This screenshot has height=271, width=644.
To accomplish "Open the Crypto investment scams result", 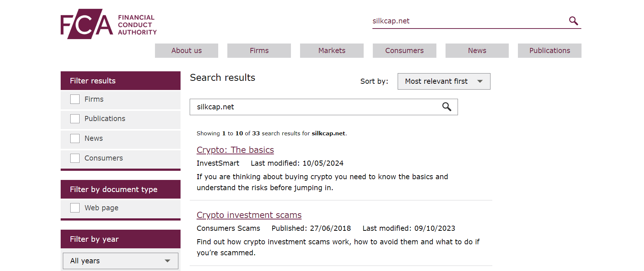I will click(249, 215).
